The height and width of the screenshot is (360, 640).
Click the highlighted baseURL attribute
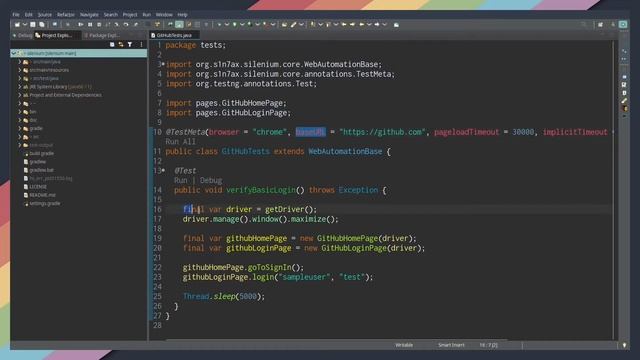click(311, 132)
